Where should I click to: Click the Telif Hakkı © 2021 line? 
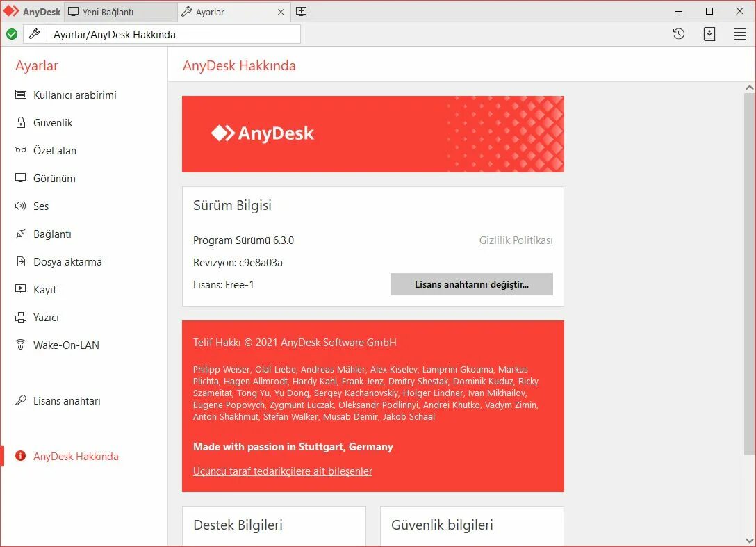click(x=295, y=343)
